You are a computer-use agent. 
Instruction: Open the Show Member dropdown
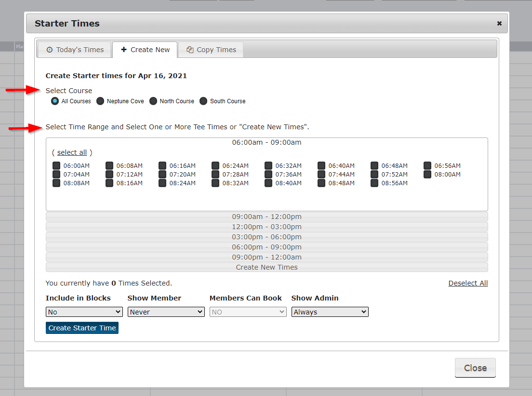[166, 312]
